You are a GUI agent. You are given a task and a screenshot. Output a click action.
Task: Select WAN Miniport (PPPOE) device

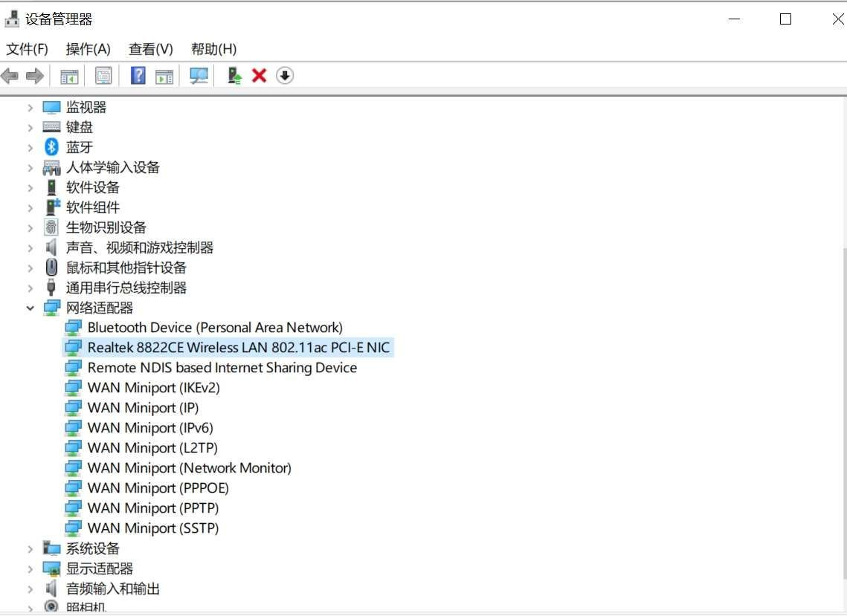click(x=158, y=488)
